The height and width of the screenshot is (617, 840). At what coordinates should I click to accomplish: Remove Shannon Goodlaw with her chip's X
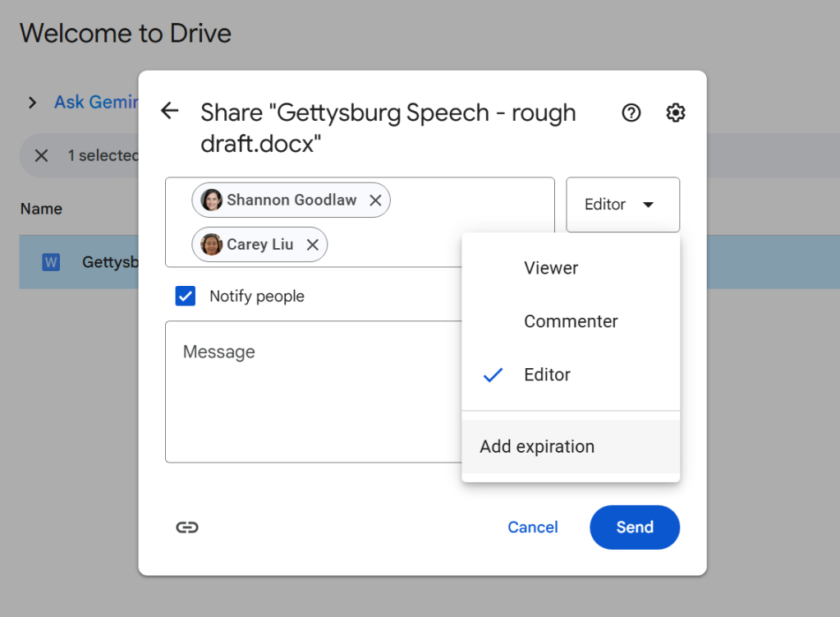pos(375,200)
